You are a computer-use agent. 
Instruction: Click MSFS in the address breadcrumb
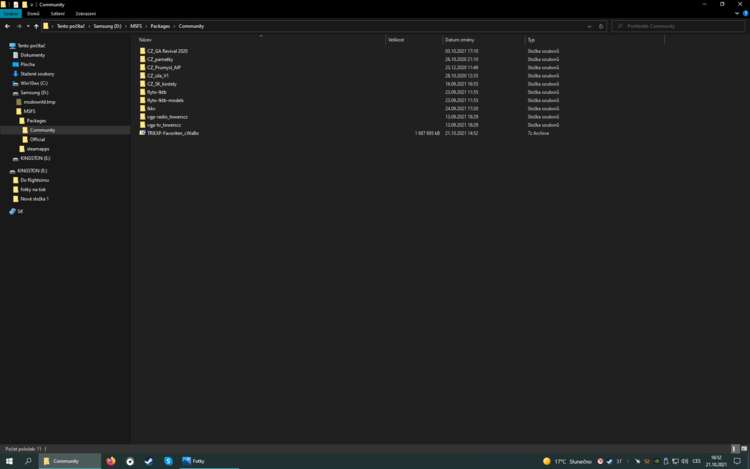pyautogui.click(x=136, y=26)
